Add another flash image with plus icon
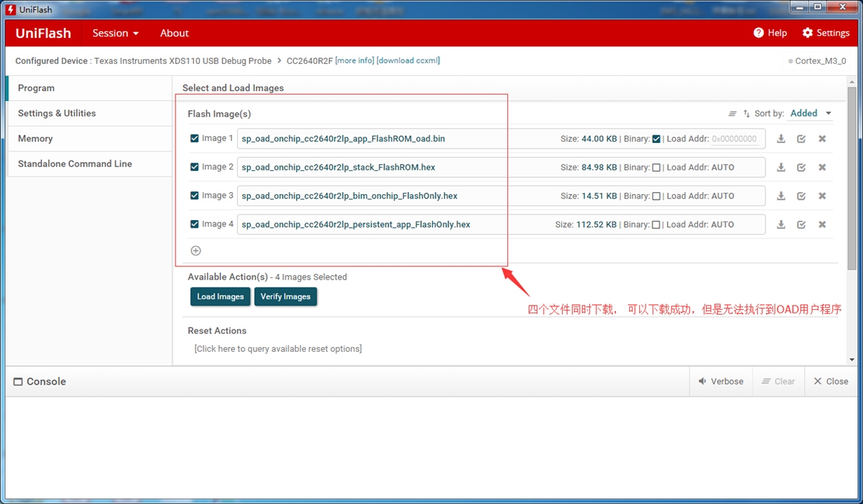The image size is (863, 504). pyautogui.click(x=196, y=251)
